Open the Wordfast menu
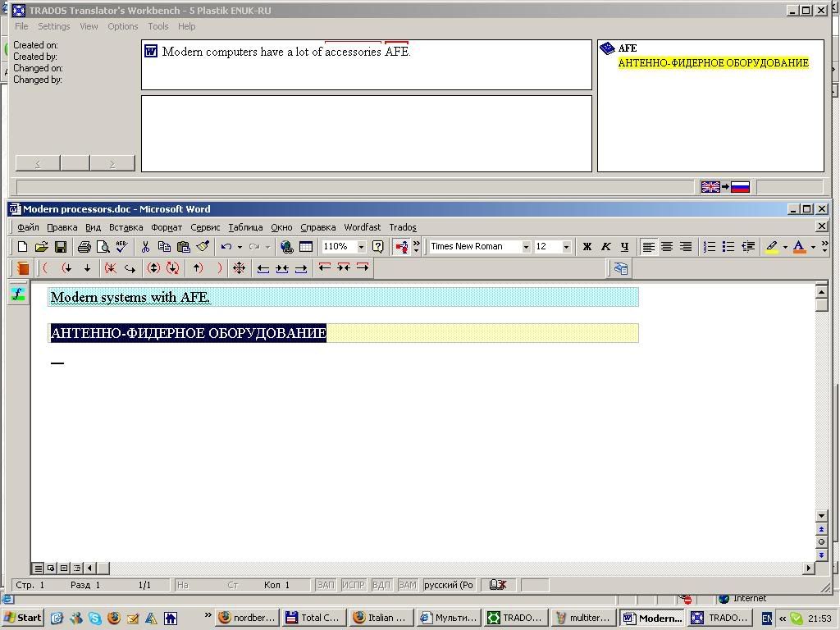 point(362,227)
